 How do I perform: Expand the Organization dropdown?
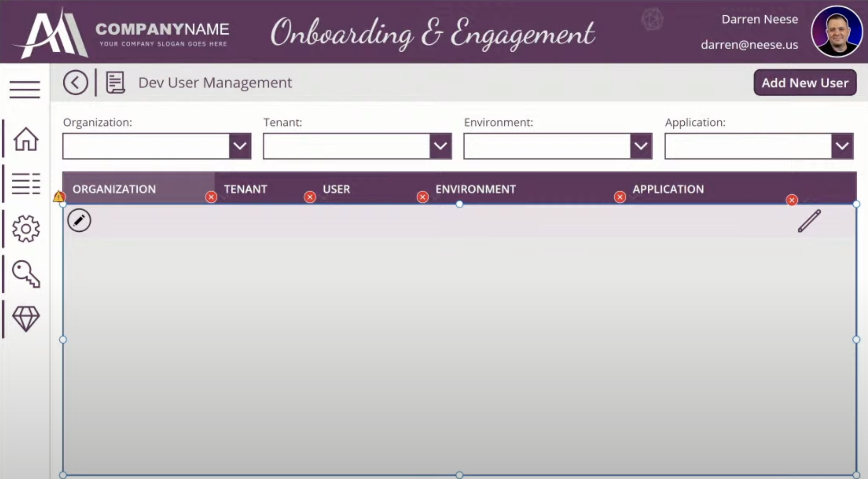pyautogui.click(x=240, y=146)
